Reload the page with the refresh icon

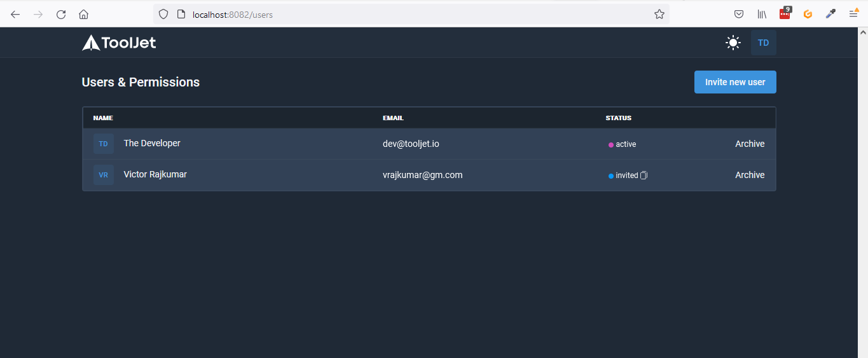click(61, 14)
